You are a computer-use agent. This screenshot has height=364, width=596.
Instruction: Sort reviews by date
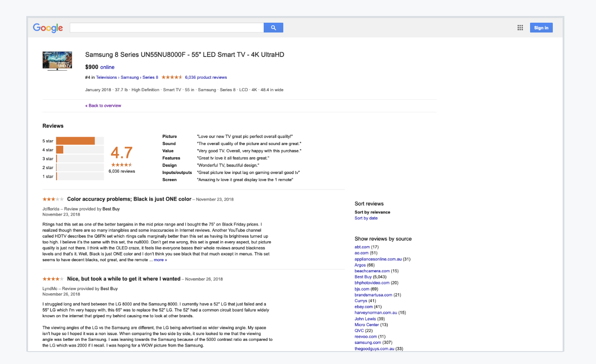pos(366,218)
